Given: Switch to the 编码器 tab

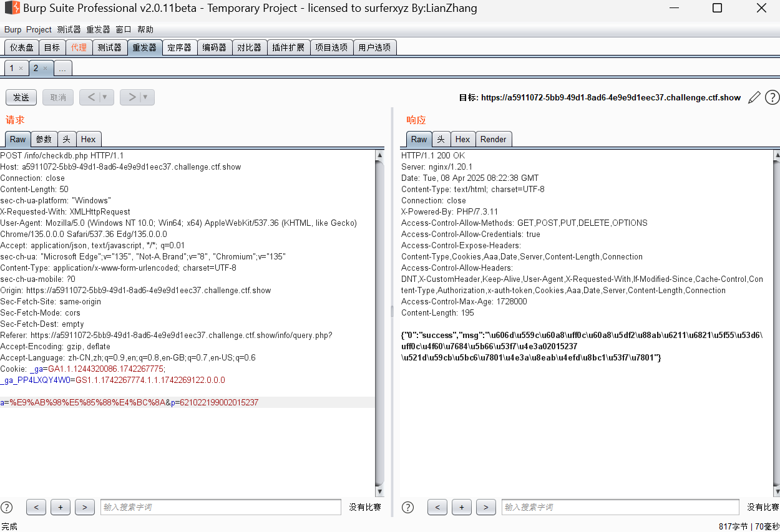Looking at the screenshot, I should tap(215, 47).
